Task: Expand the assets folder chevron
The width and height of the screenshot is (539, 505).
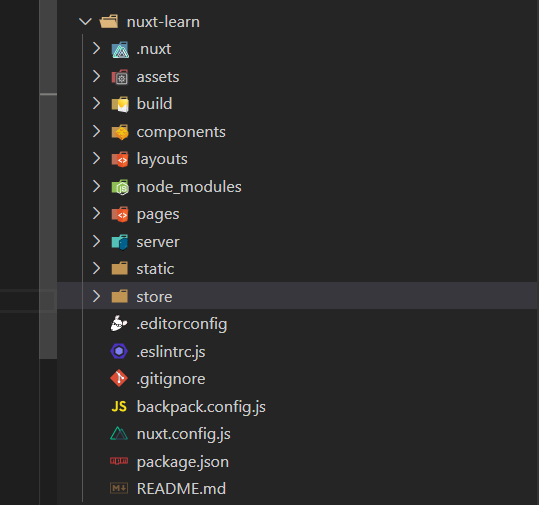Action: (x=97, y=76)
